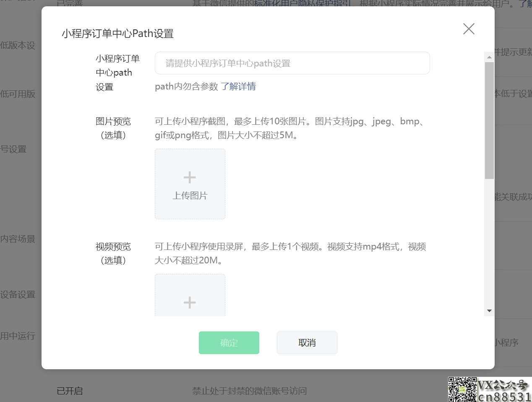Click the 上传图片 upload box

coord(190,184)
